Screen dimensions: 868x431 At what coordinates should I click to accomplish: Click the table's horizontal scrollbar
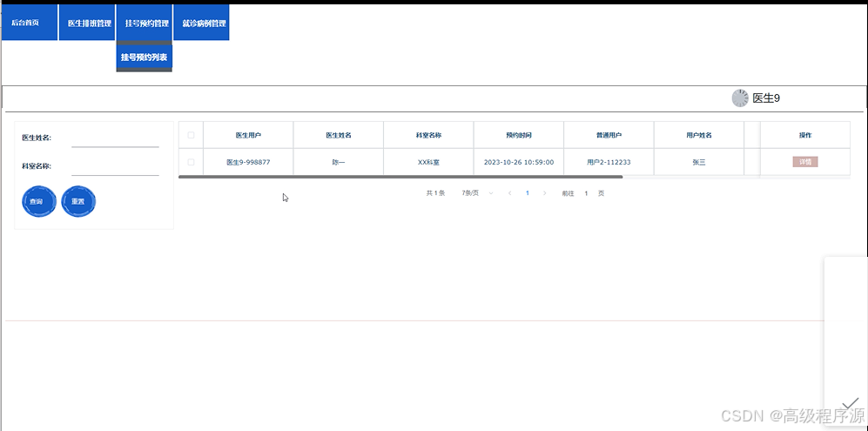tap(400, 177)
